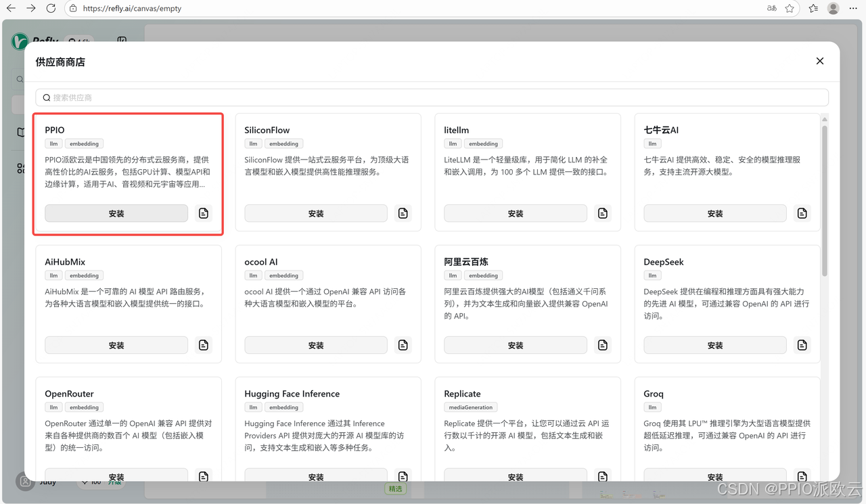866x504 pixels.
Task: Click the llm tag on DeepSeek
Action: coord(652,275)
